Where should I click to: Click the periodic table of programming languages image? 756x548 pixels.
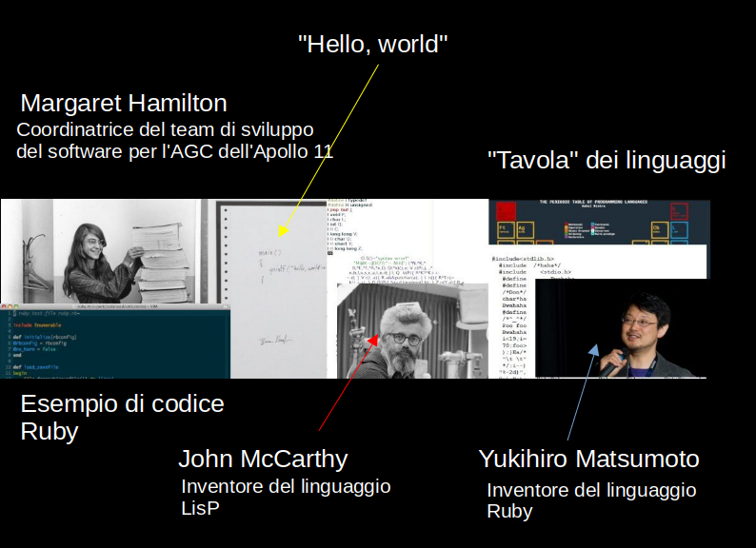[x=599, y=221]
